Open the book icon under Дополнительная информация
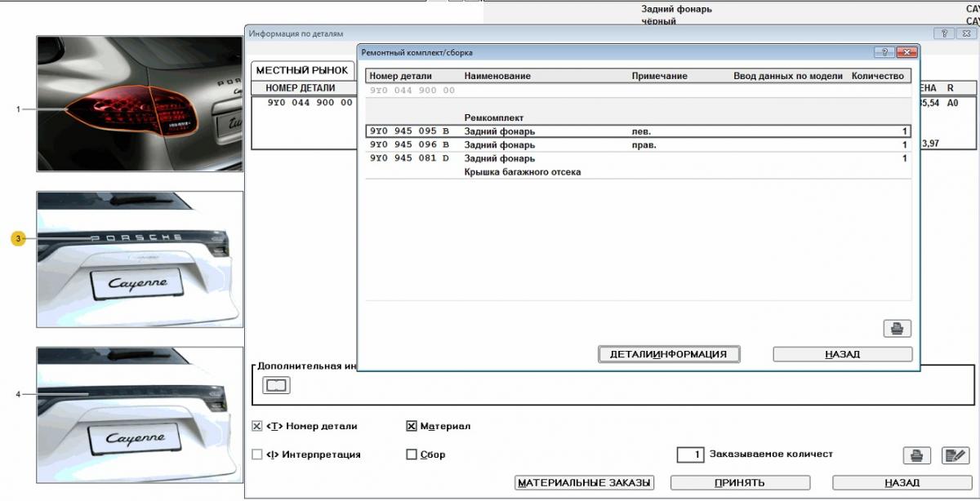 point(277,385)
